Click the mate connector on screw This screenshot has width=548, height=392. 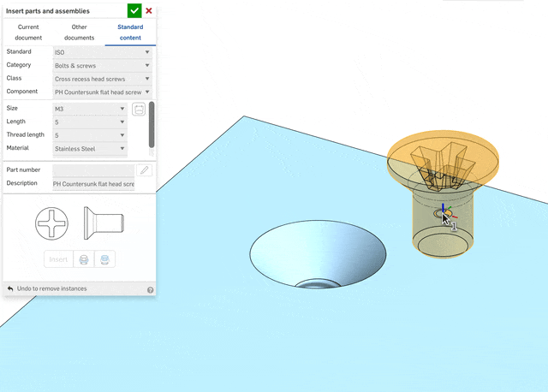tap(443, 213)
